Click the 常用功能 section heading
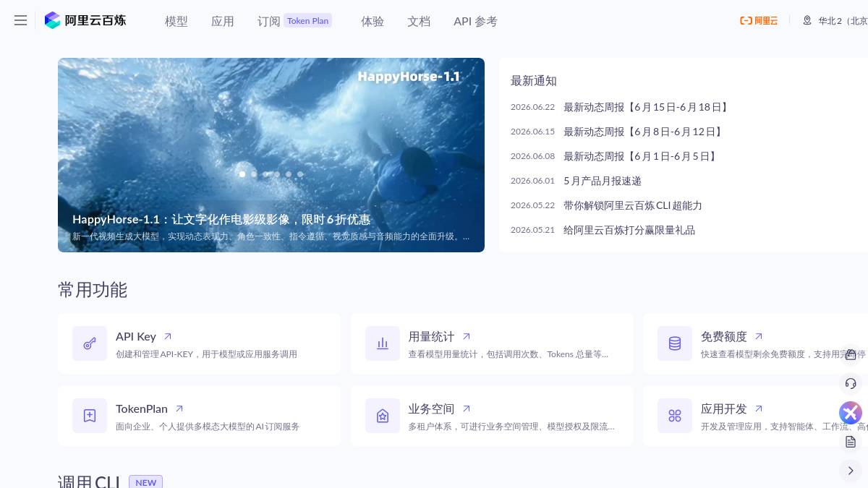The image size is (868, 488). 93,290
